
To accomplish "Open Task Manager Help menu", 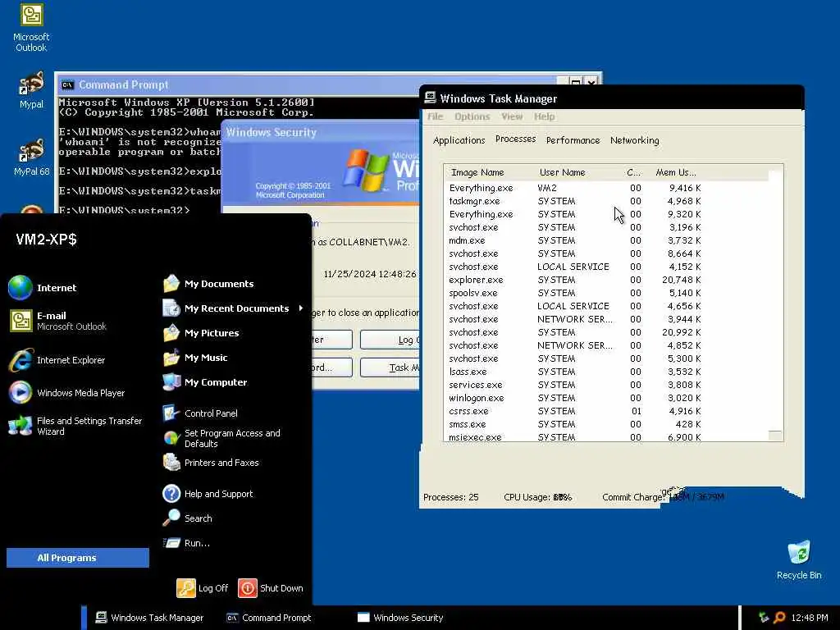I will click(x=545, y=116).
